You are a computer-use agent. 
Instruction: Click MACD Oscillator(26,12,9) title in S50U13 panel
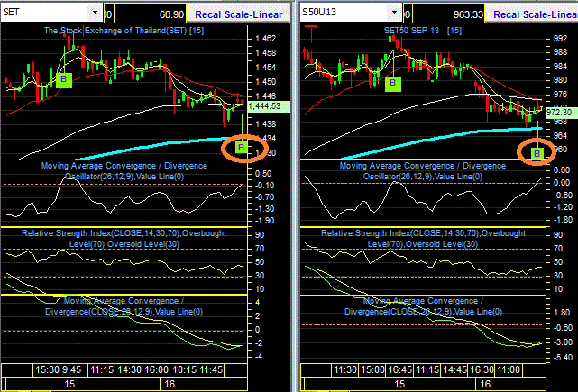click(422, 171)
